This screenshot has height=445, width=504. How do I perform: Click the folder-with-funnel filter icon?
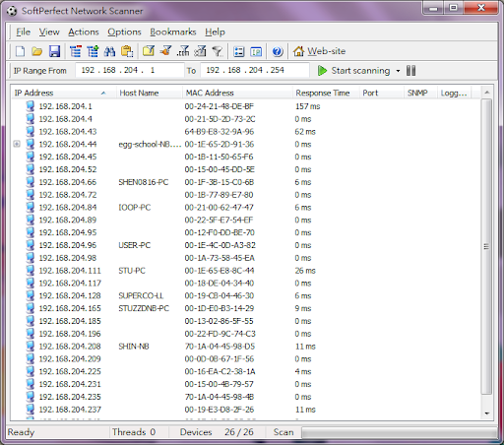[x=149, y=51]
